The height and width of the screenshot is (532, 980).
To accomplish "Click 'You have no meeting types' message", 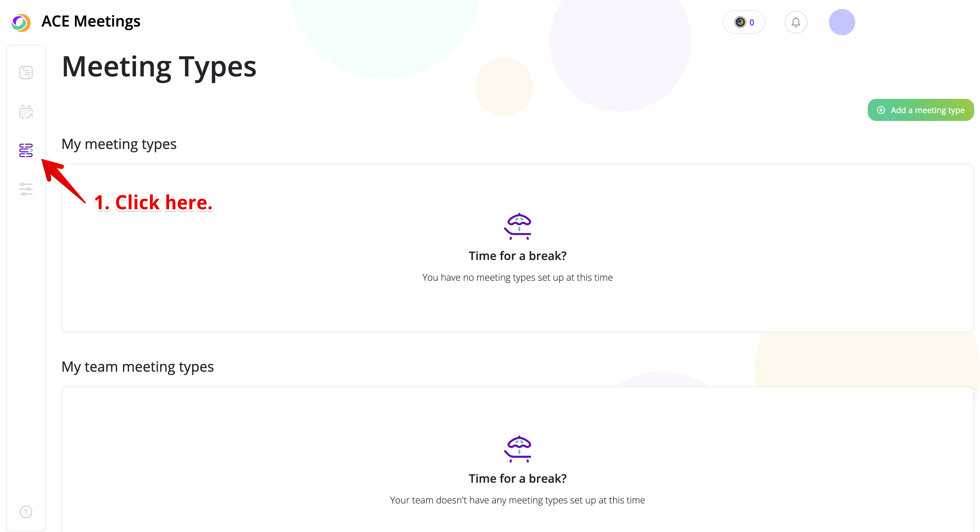I will tap(517, 278).
